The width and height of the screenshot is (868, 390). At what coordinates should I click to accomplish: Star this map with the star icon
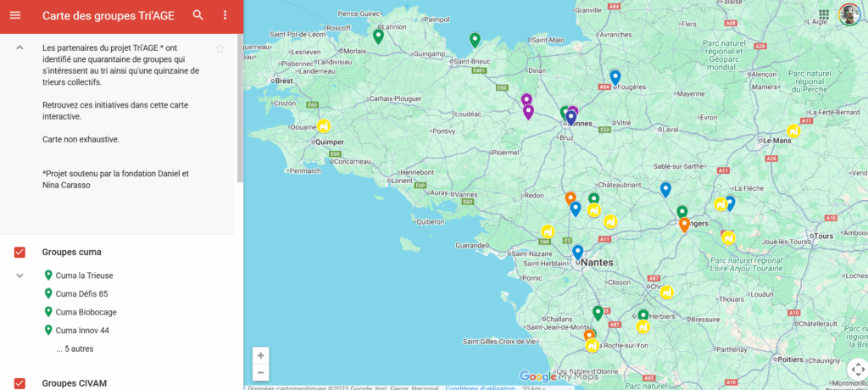(x=220, y=48)
